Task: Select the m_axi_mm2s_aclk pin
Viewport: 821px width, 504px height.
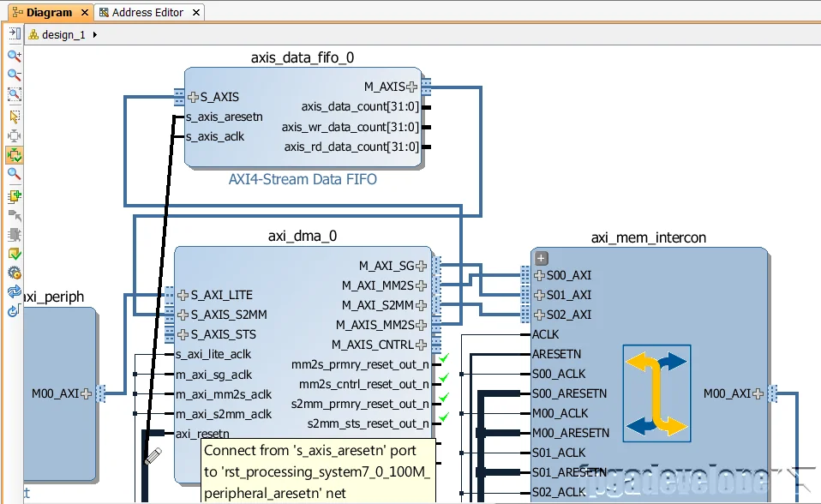Action: click(x=224, y=394)
